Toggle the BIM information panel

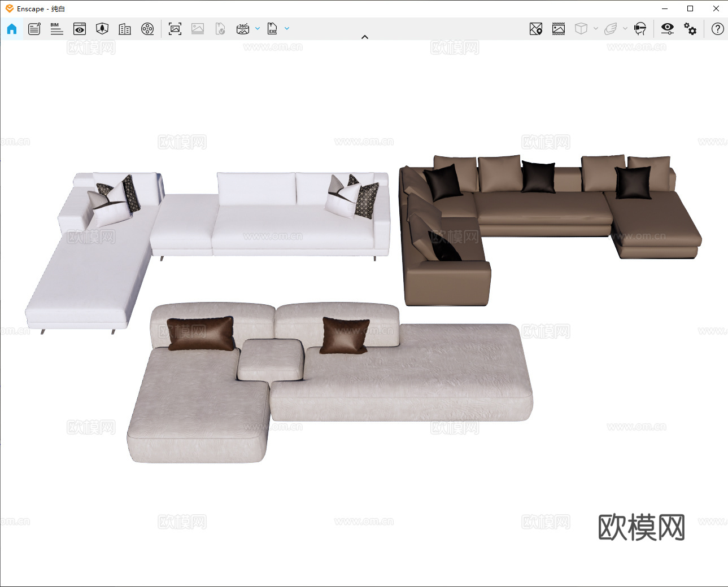tap(57, 29)
